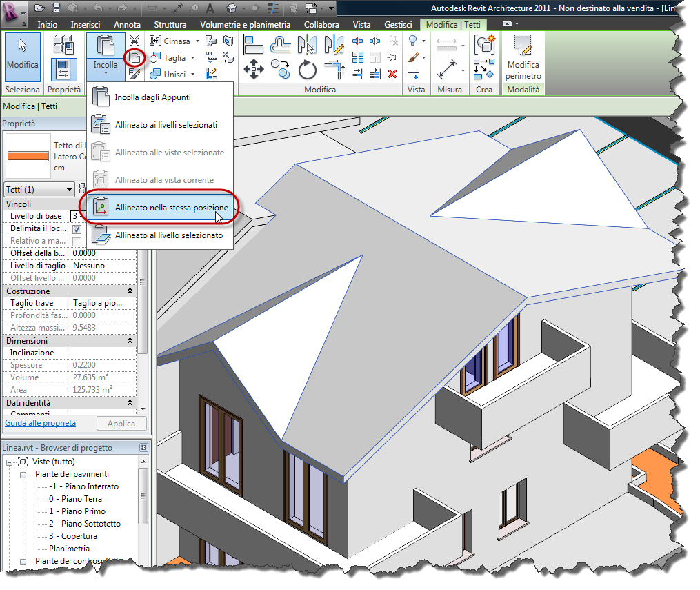Click the Cut to clipboard scissors icon

134,41
